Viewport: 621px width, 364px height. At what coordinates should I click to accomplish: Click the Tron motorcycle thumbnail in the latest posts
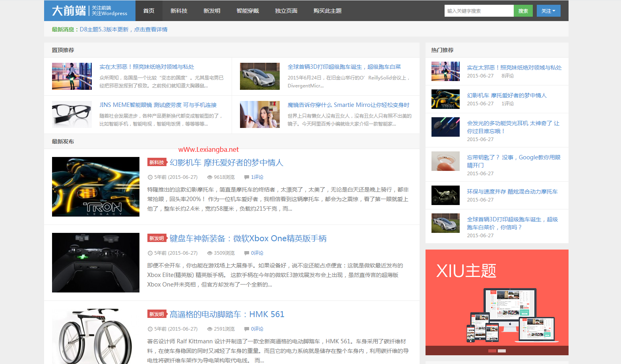pyautogui.click(x=96, y=187)
